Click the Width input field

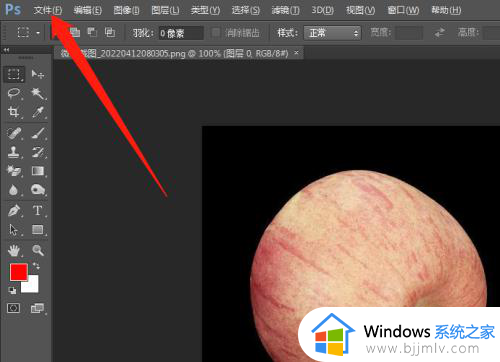tap(409, 33)
